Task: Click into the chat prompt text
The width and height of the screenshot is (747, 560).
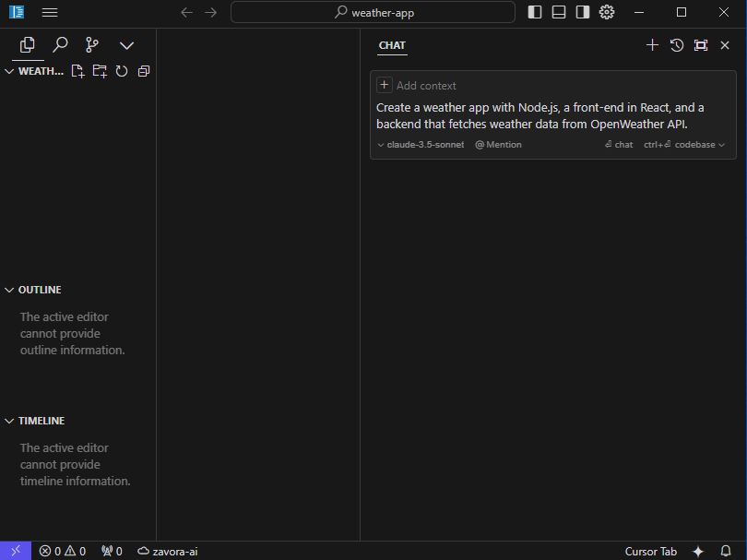Action: (x=540, y=116)
